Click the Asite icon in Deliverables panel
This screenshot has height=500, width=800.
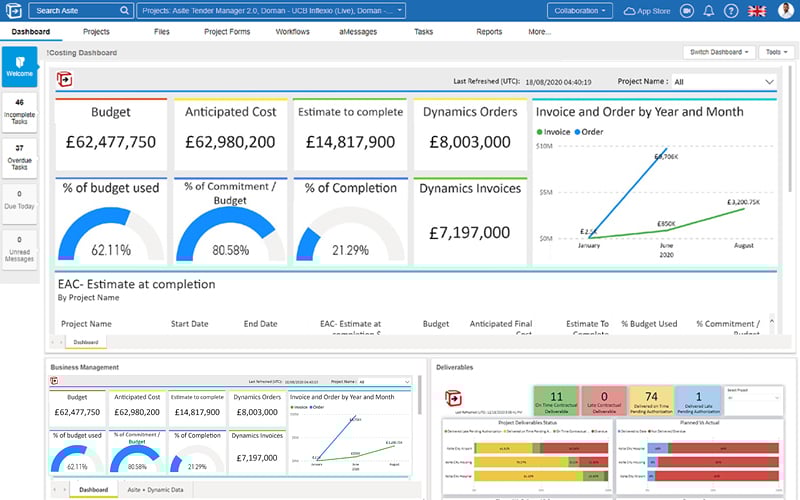pos(453,397)
